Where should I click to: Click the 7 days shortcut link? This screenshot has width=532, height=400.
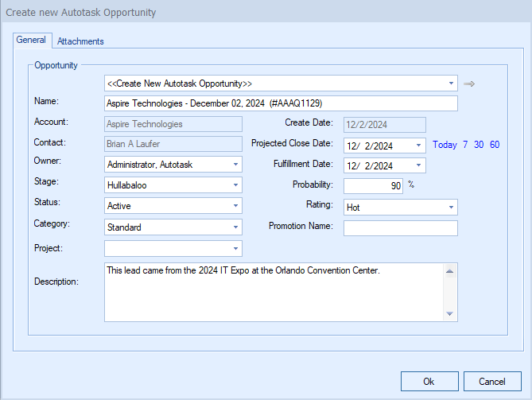pos(465,145)
